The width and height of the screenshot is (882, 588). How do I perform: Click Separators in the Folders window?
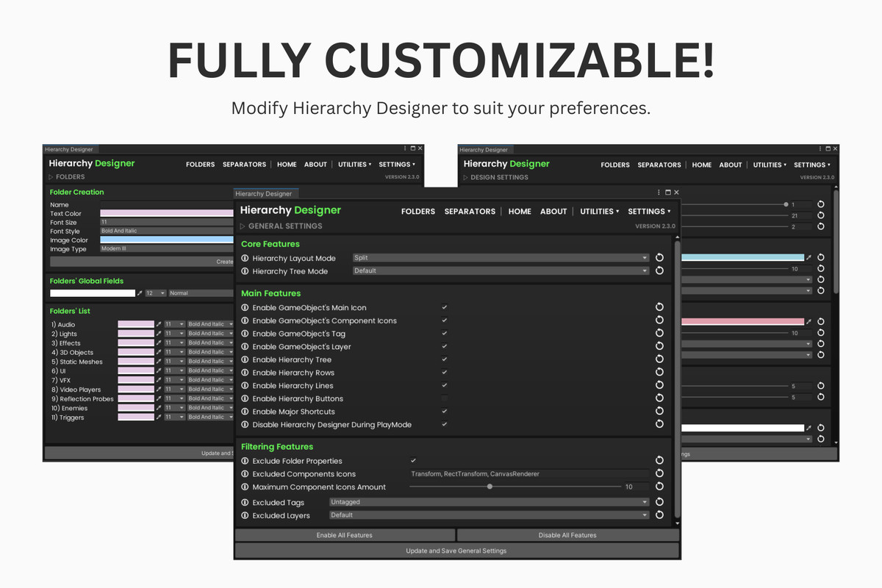[244, 165]
